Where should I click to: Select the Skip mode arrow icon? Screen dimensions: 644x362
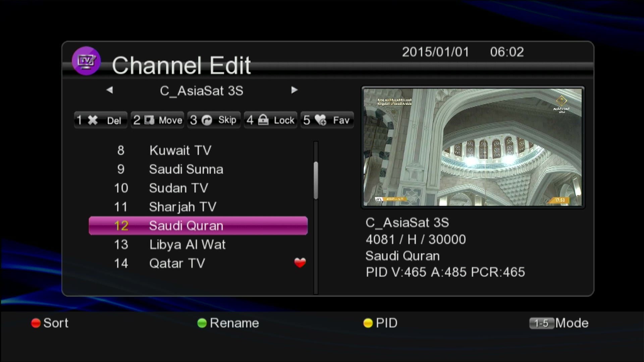click(x=207, y=120)
